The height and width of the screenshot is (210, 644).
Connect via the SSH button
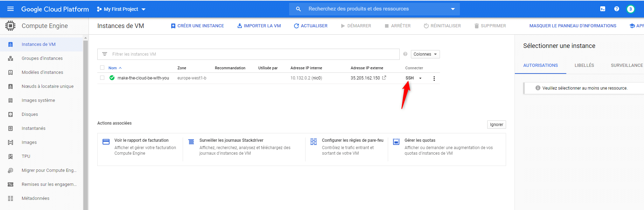(x=409, y=78)
